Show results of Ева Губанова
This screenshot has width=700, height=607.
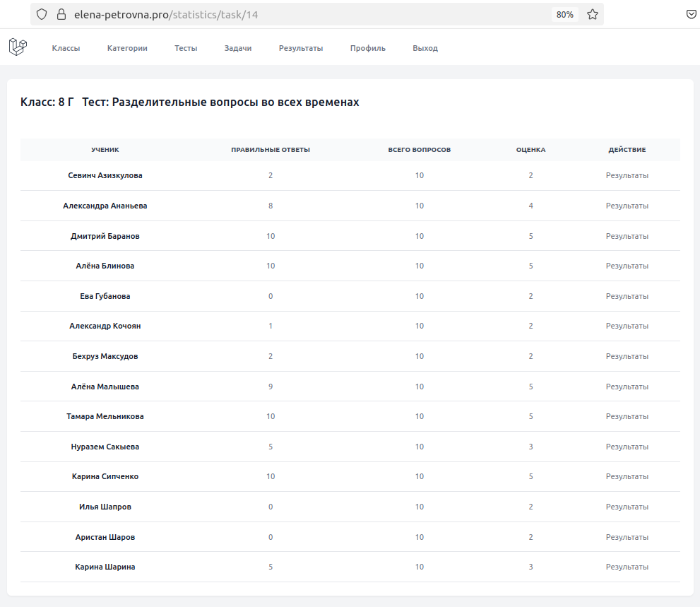click(x=627, y=296)
